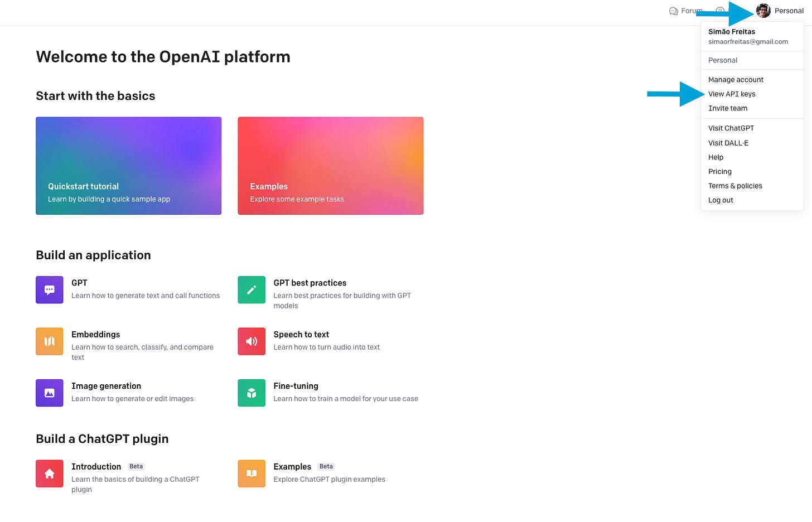Click the Beta badge next to Introduction
This screenshot has height=522, width=812.
[x=136, y=467]
